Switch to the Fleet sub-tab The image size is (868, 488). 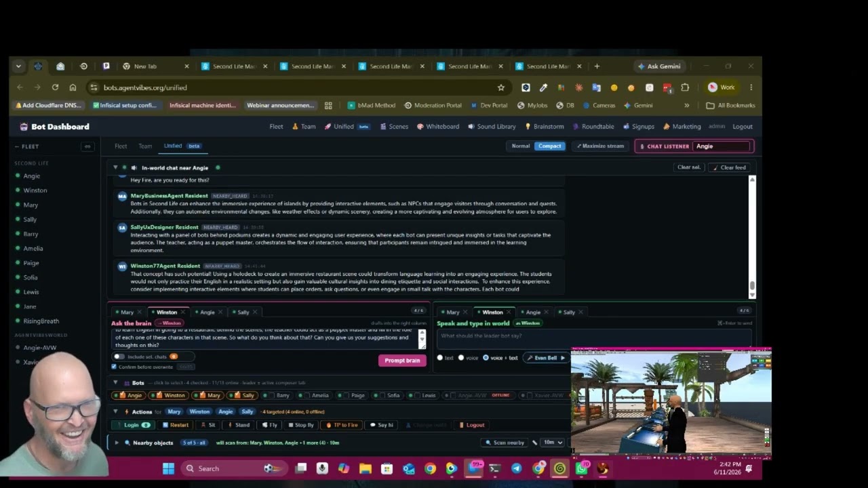[121, 146]
